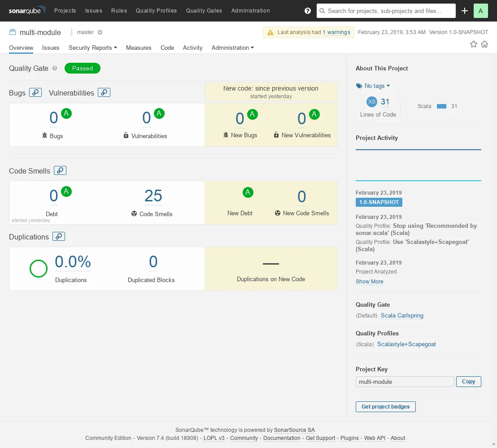Screen dimensions: 497x448
Task: Expand the Security Reports dropdown
Action: pyautogui.click(x=92, y=48)
